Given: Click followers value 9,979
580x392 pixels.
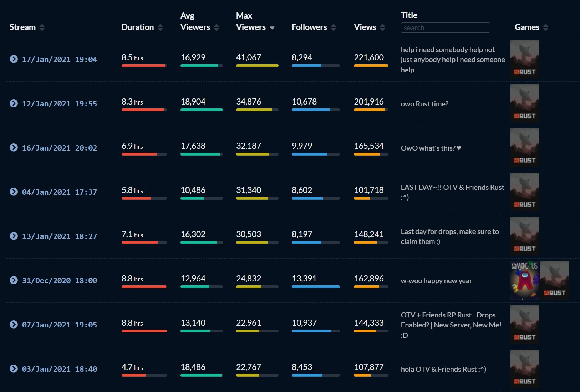Looking at the screenshot, I should (x=302, y=146).
